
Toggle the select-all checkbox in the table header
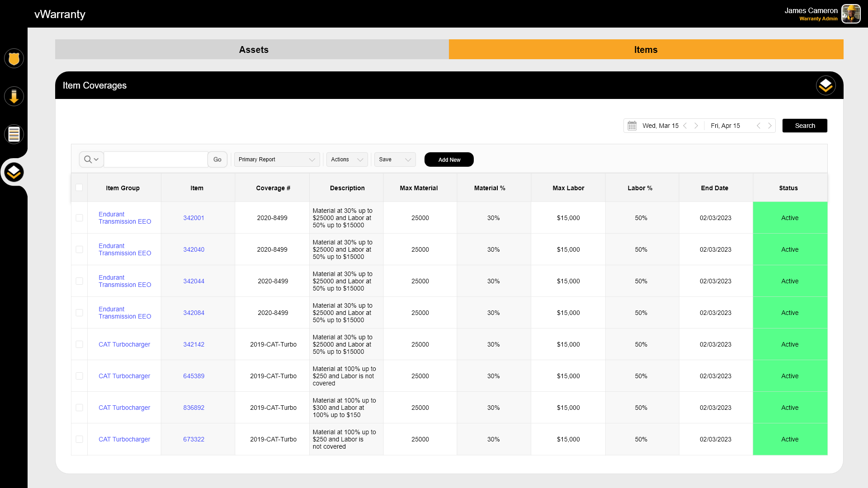tap(79, 188)
